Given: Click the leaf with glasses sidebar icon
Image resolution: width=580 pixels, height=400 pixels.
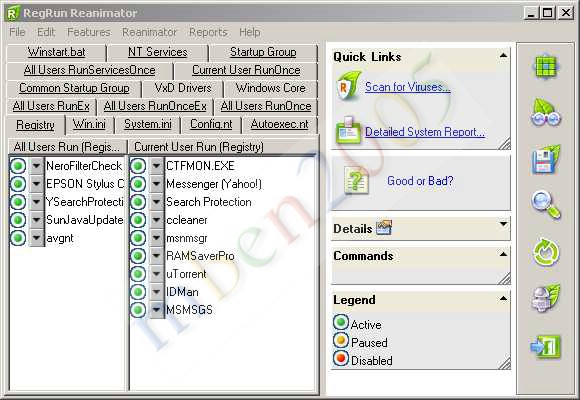Looking at the screenshot, I should click(x=546, y=113).
